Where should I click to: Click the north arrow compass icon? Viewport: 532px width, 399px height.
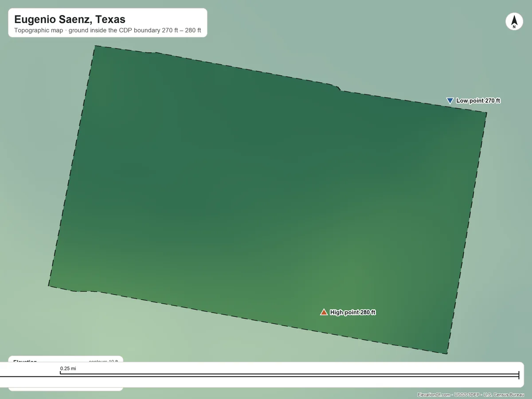(x=514, y=22)
